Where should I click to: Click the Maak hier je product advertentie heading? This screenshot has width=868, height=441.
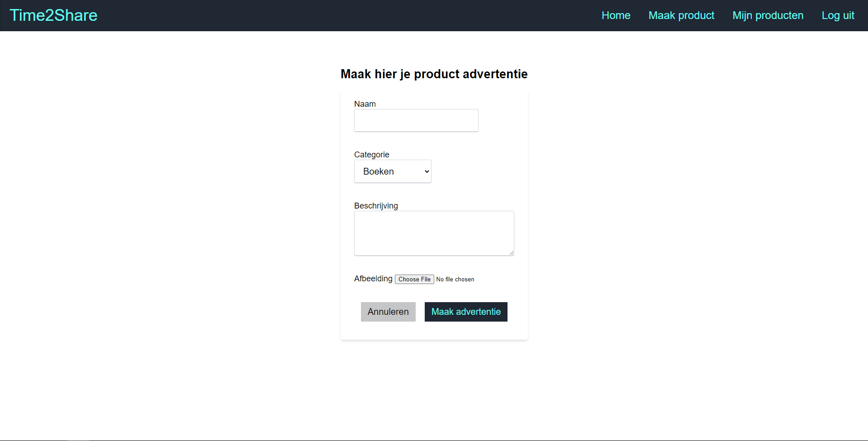point(434,74)
